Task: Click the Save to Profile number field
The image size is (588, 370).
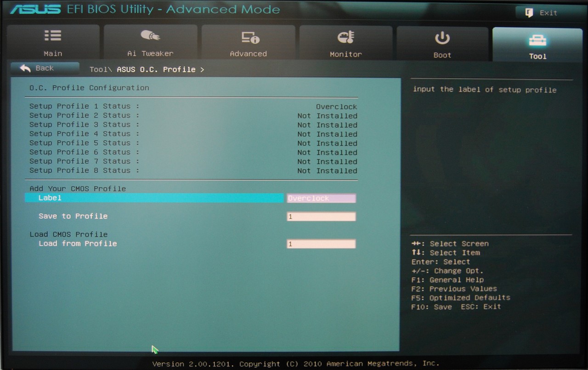Action: click(x=321, y=216)
